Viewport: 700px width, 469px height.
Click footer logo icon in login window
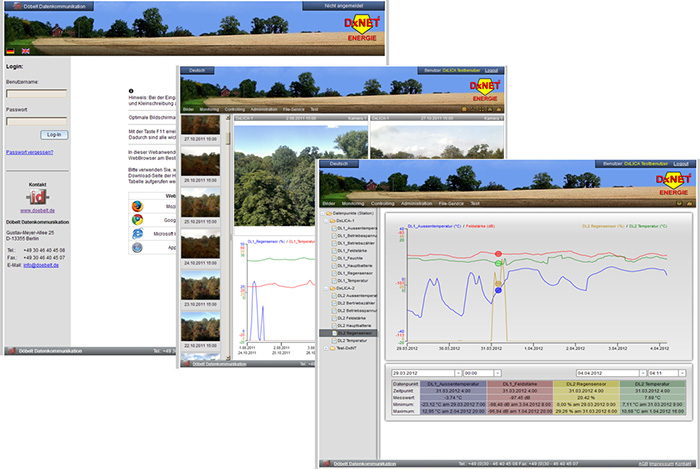click(12, 351)
